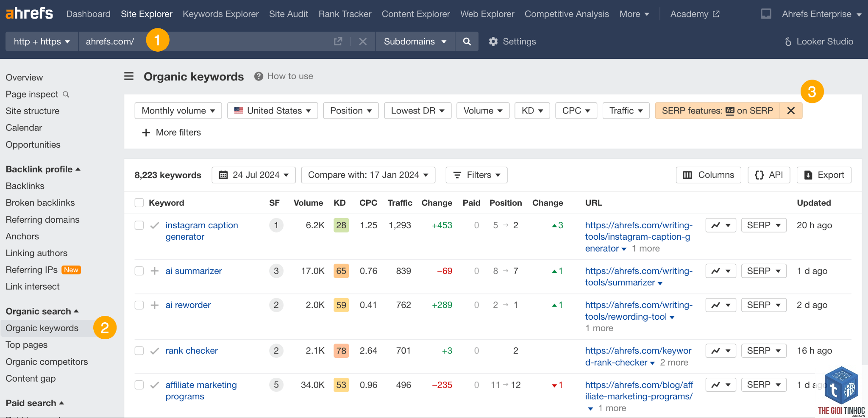Image resolution: width=868 pixels, height=418 pixels.
Task: Check the rank checker row
Action: click(x=139, y=351)
